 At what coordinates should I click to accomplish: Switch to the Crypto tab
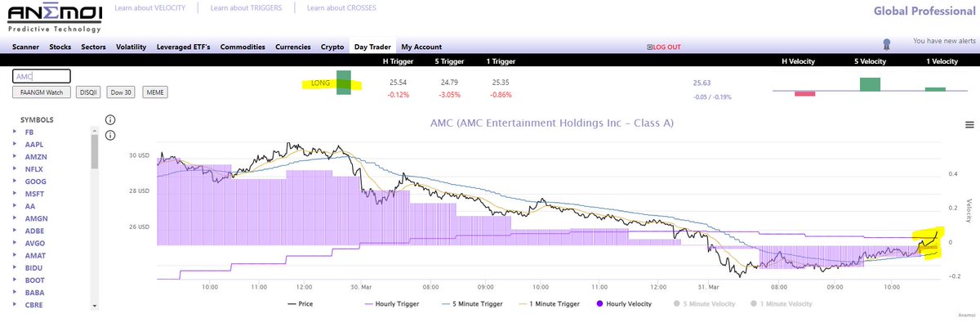pyautogui.click(x=332, y=47)
